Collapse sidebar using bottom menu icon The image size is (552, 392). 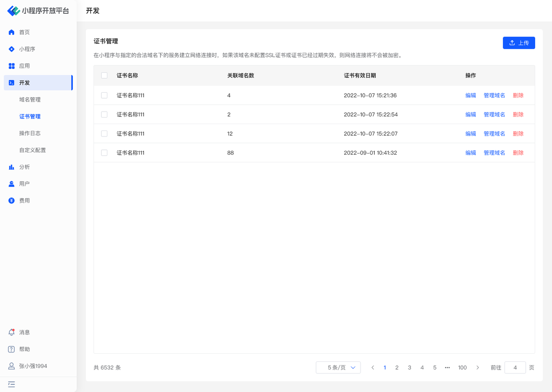12,384
